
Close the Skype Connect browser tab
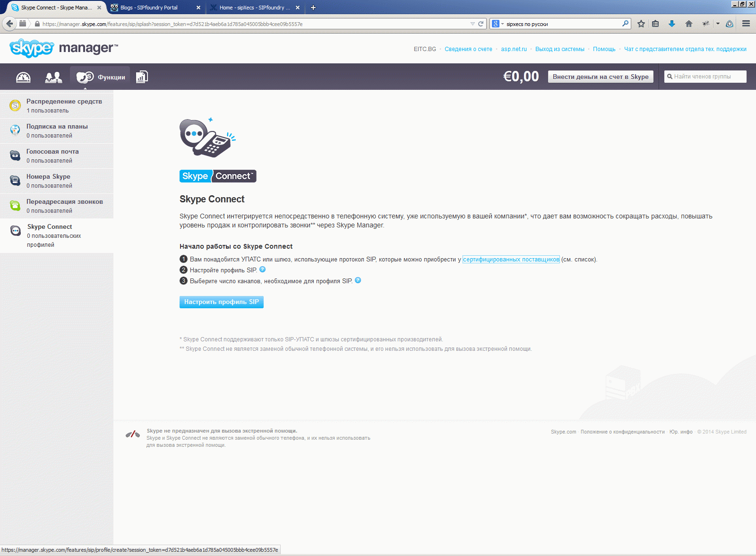pyautogui.click(x=99, y=8)
